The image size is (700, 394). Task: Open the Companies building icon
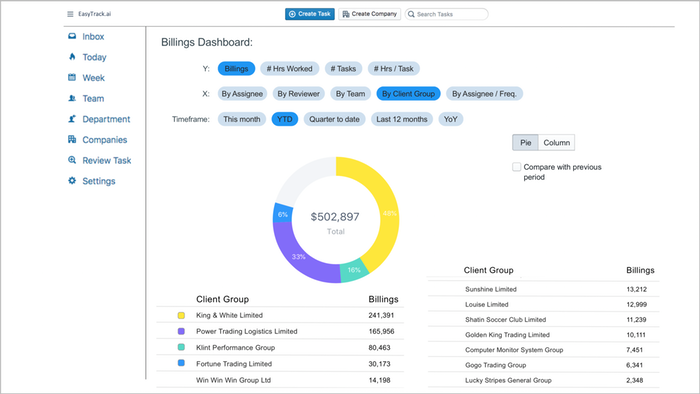point(72,139)
